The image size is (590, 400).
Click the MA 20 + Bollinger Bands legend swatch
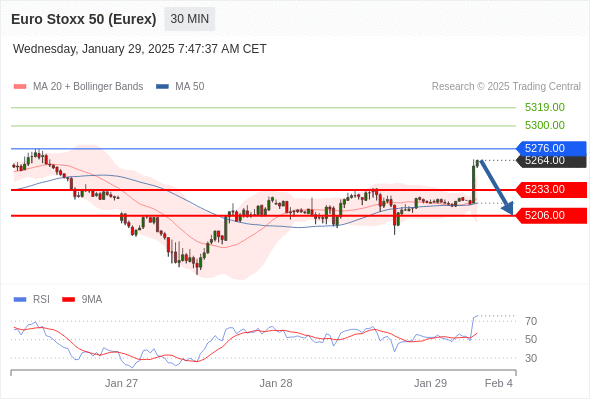coord(20,87)
